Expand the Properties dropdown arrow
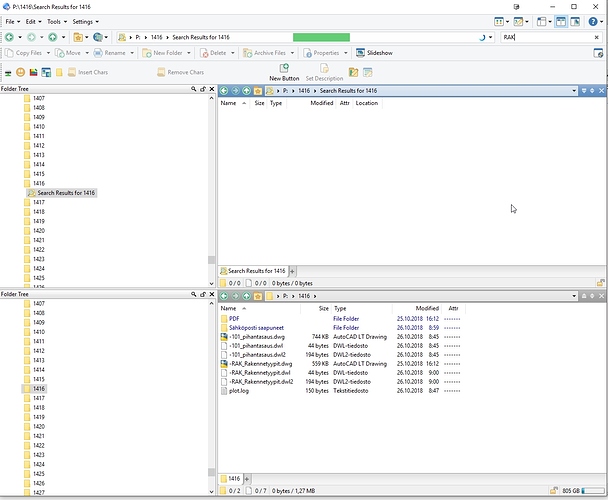Screen dimensions: 608x500 pyautogui.click(x=345, y=53)
